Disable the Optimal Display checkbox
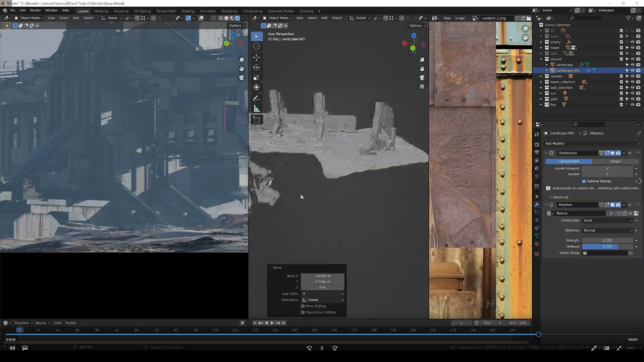 pos(584,181)
